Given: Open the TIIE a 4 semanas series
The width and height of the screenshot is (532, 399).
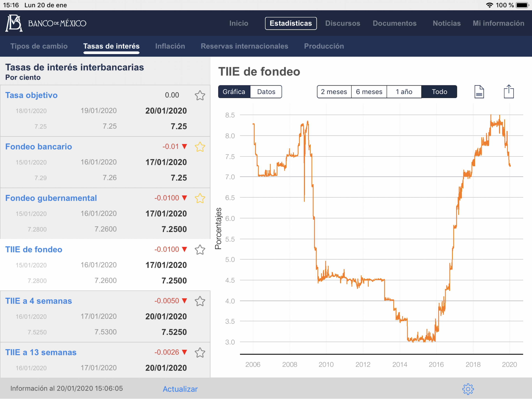Looking at the screenshot, I should pyautogui.click(x=39, y=301).
